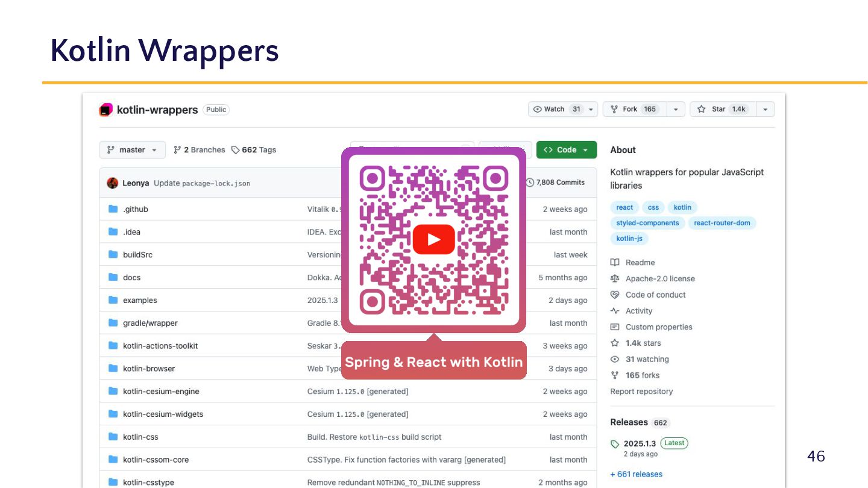Open the examples folder
The image size is (868, 488).
(x=140, y=301)
